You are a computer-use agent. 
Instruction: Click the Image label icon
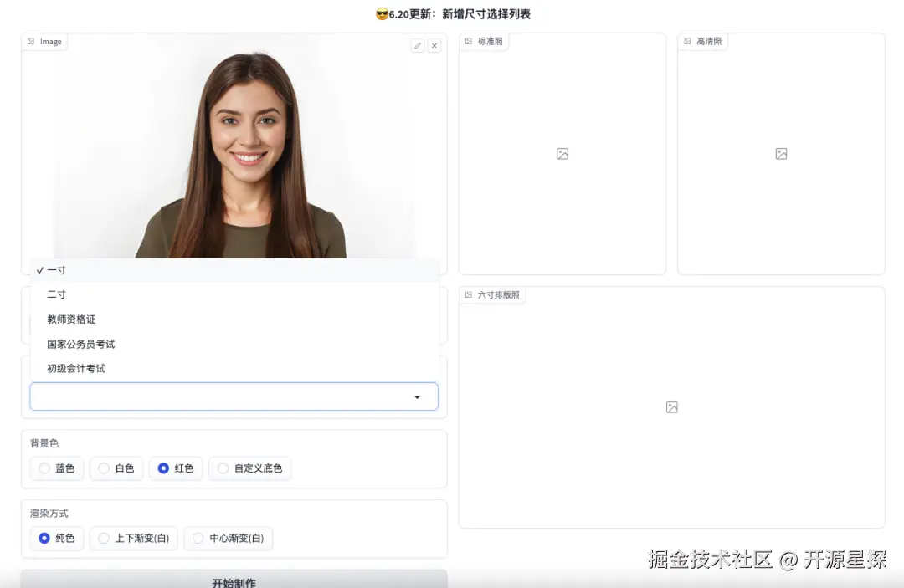31,42
